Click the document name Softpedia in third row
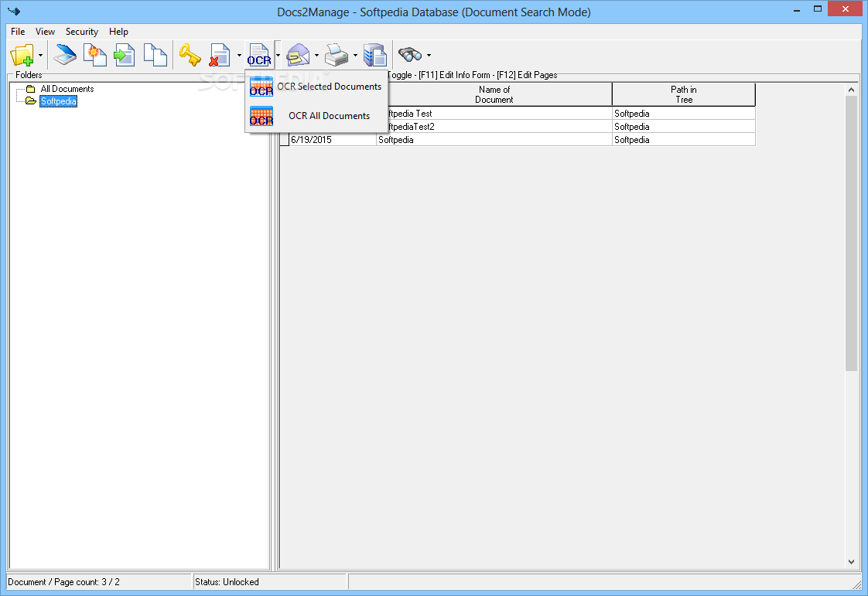The image size is (868, 596). pyautogui.click(x=494, y=140)
